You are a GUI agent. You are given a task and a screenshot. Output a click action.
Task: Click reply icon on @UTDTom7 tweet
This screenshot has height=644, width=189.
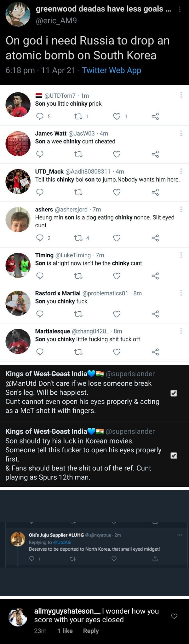pyautogui.click(x=40, y=116)
